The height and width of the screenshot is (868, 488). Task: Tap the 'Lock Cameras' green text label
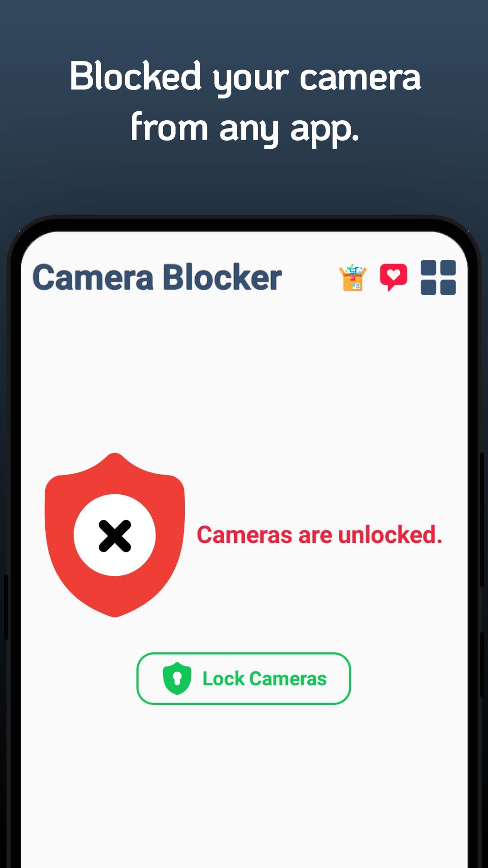pos(264,679)
